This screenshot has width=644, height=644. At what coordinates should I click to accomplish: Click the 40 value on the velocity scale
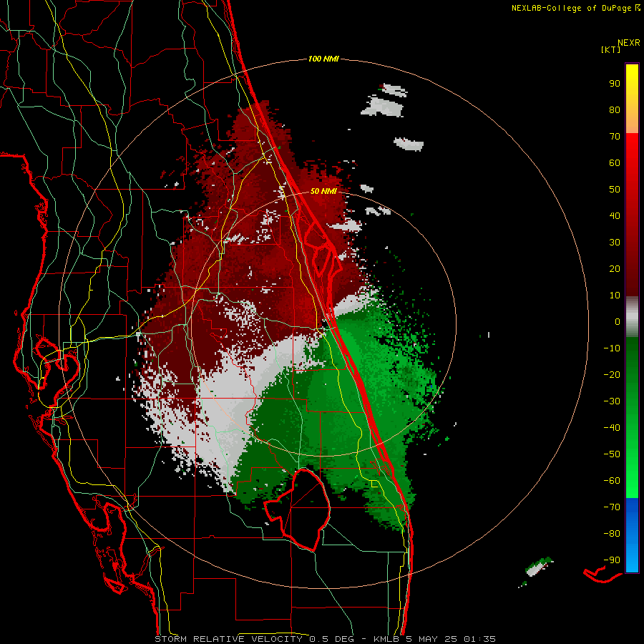tap(615, 216)
